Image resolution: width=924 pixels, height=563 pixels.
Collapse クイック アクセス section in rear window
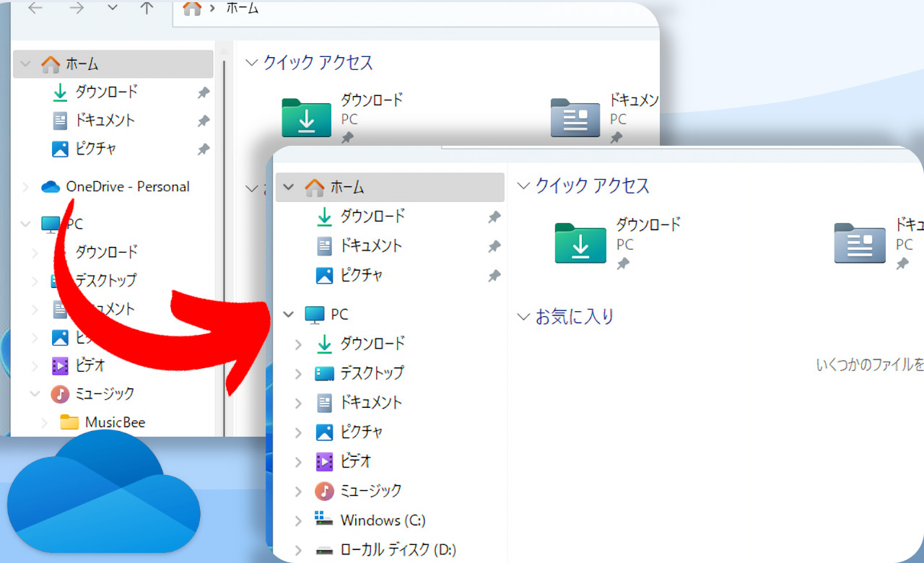[x=251, y=63]
